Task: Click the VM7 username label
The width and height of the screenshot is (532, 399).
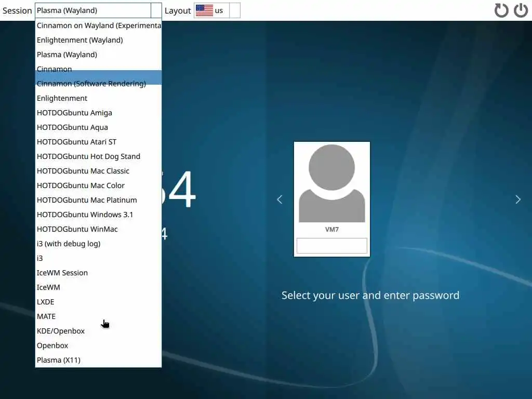Action: [332, 230]
